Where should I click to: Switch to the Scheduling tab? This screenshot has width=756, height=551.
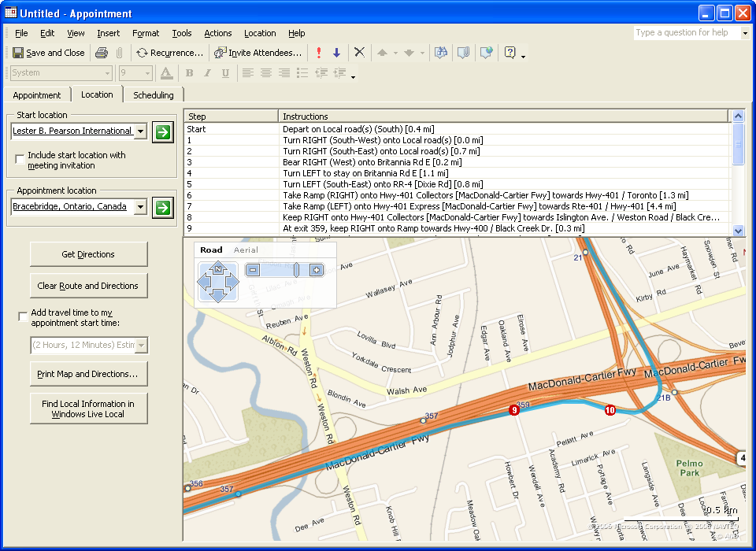click(x=153, y=95)
